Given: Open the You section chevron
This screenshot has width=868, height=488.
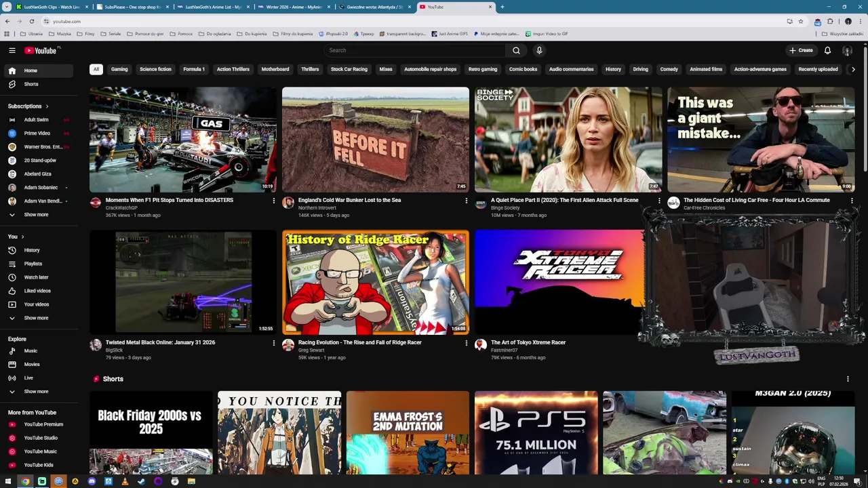Looking at the screenshot, I should pyautogui.click(x=22, y=237).
